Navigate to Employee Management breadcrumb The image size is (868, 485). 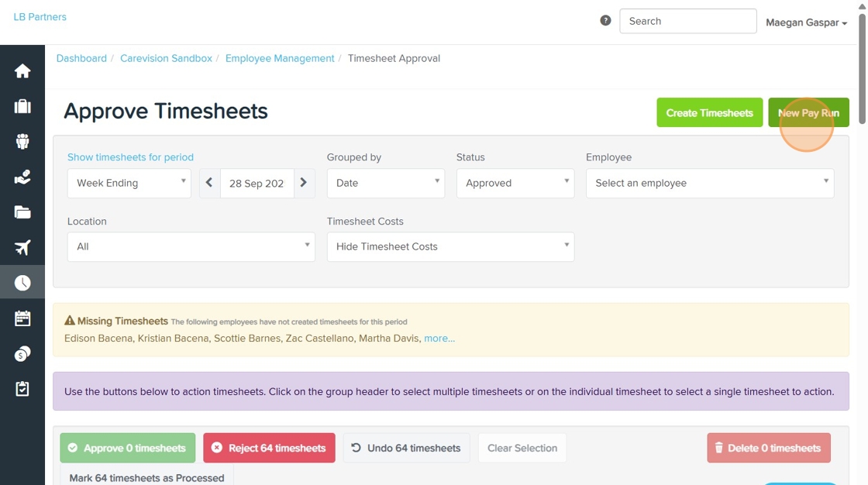[280, 58]
